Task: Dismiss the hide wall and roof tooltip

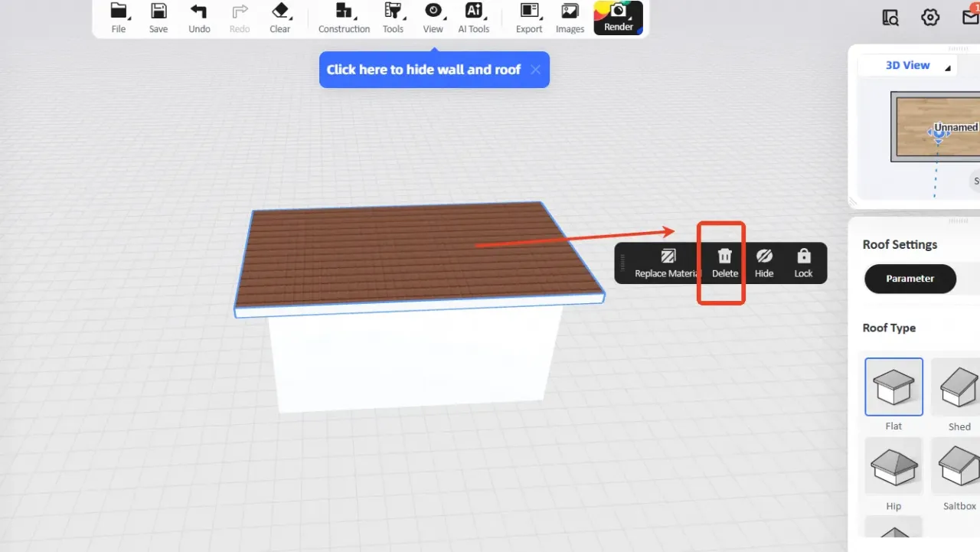Action: pyautogui.click(x=535, y=70)
